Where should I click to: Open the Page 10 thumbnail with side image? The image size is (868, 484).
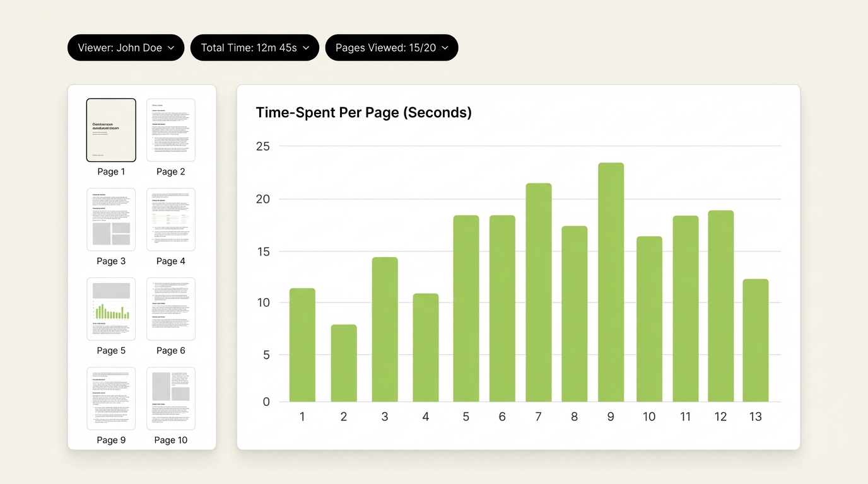[x=171, y=398]
